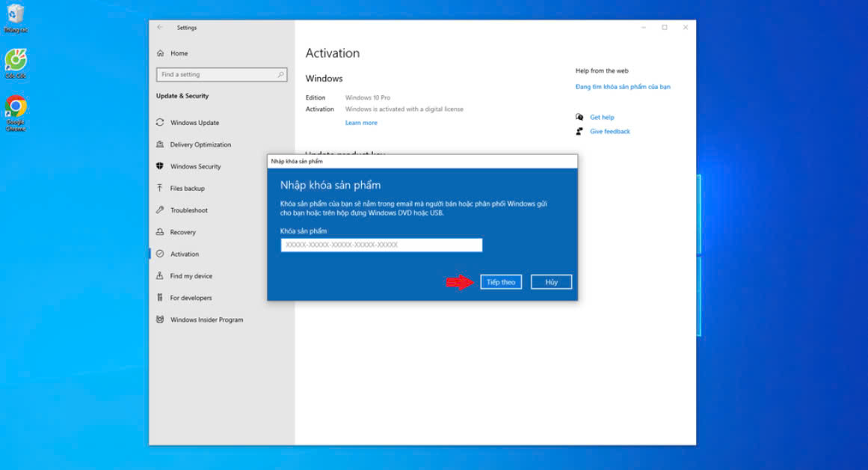Click the Windows 10 Pro edition text

(368, 97)
